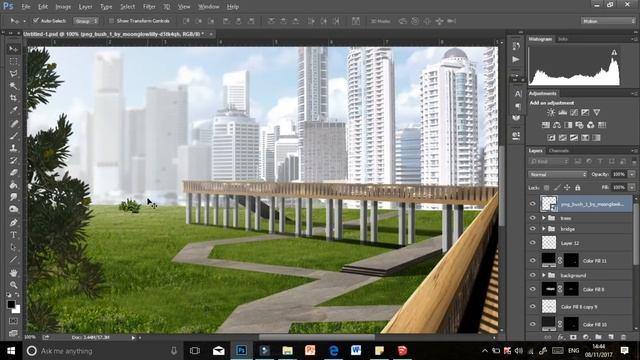Image resolution: width=640 pixels, height=360 pixels.
Task: Open the workspace switcher dropdown
Action: tap(608, 21)
